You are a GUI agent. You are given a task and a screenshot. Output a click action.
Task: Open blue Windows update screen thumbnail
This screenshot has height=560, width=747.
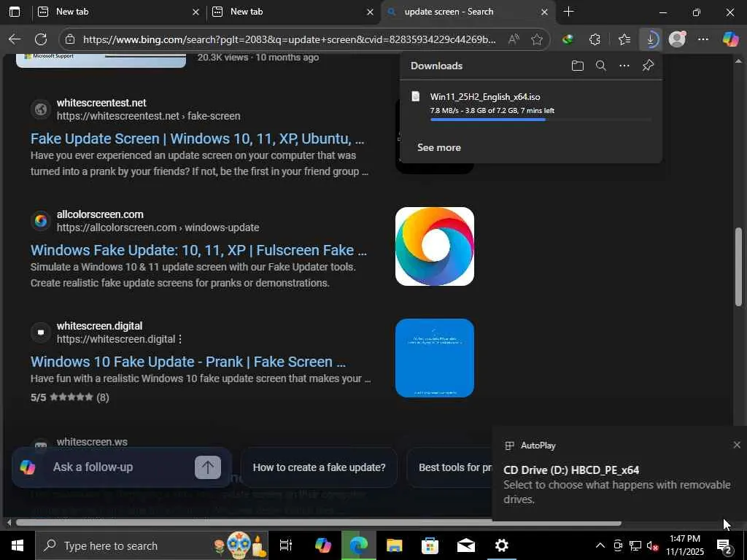(x=435, y=357)
